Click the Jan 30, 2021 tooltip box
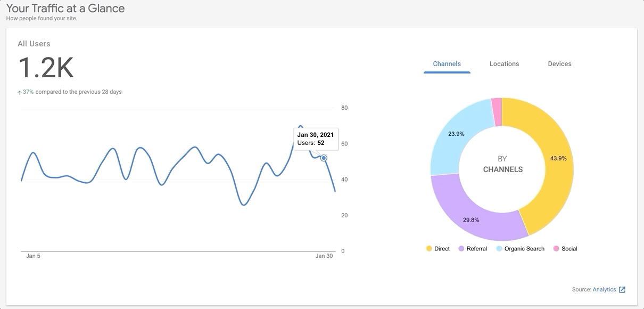The height and width of the screenshot is (309, 644). click(316, 139)
